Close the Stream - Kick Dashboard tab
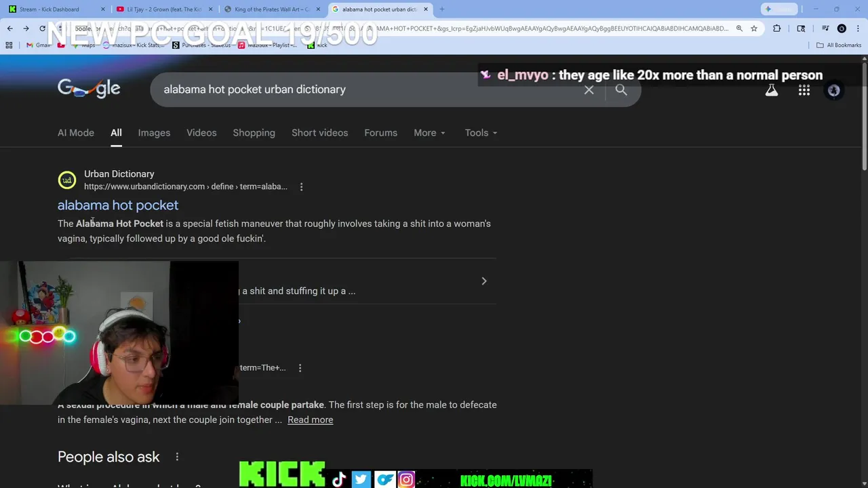The height and width of the screenshot is (488, 868). [x=104, y=9]
